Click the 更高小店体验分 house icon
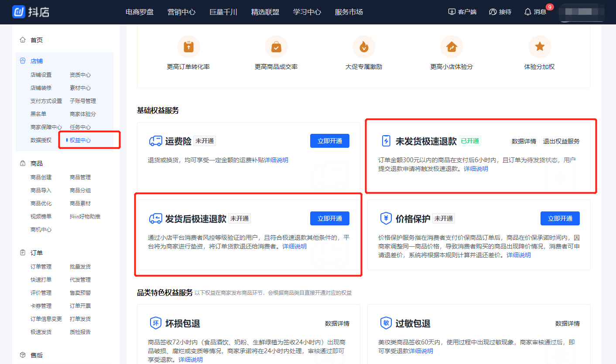 click(452, 47)
